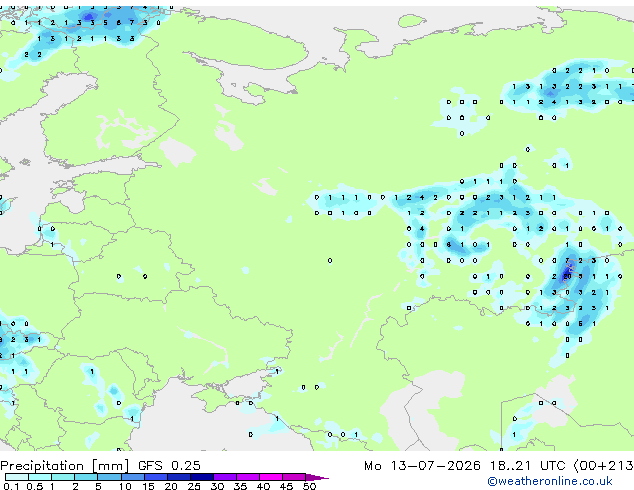The width and height of the screenshot is (634, 490).
Task: Pick the 2–5 mm legend color swatch
Action: click(86, 477)
